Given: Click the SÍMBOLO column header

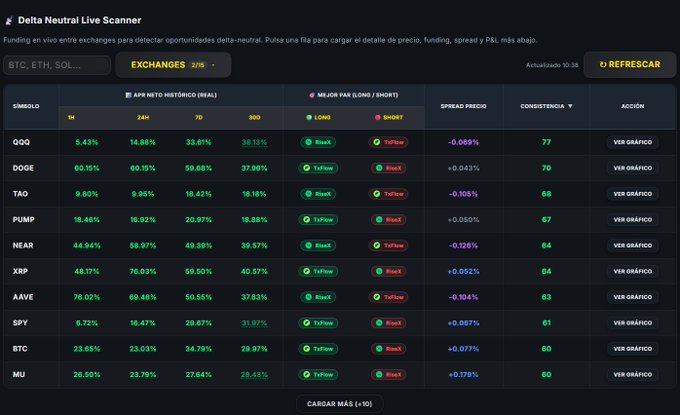Looking at the screenshot, I should tap(26, 106).
